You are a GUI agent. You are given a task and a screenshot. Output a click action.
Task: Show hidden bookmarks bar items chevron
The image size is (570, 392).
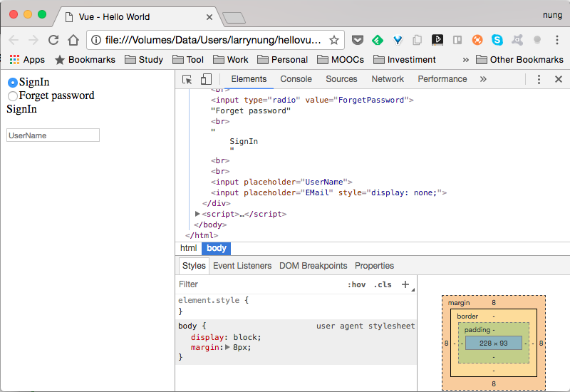pos(466,60)
